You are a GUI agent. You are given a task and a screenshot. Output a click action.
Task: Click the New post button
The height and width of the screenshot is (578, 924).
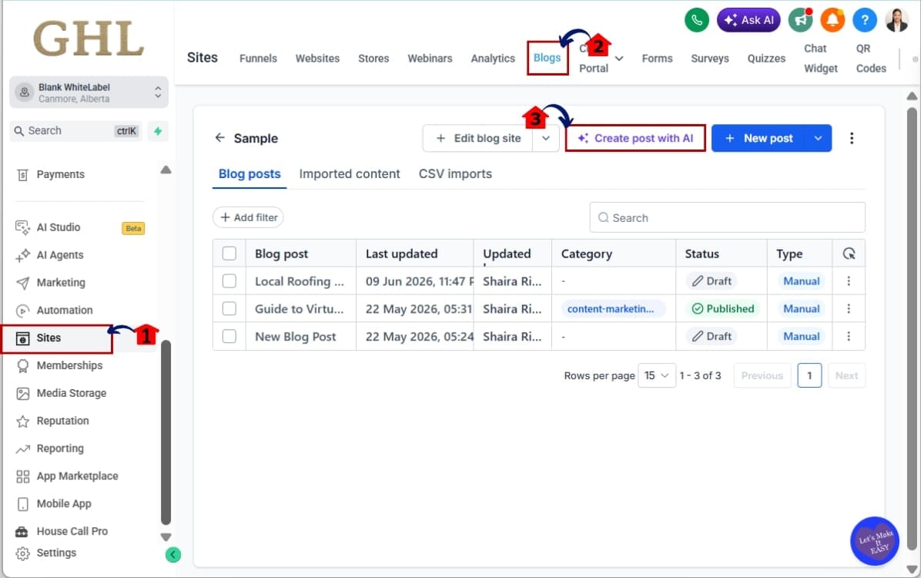(758, 138)
